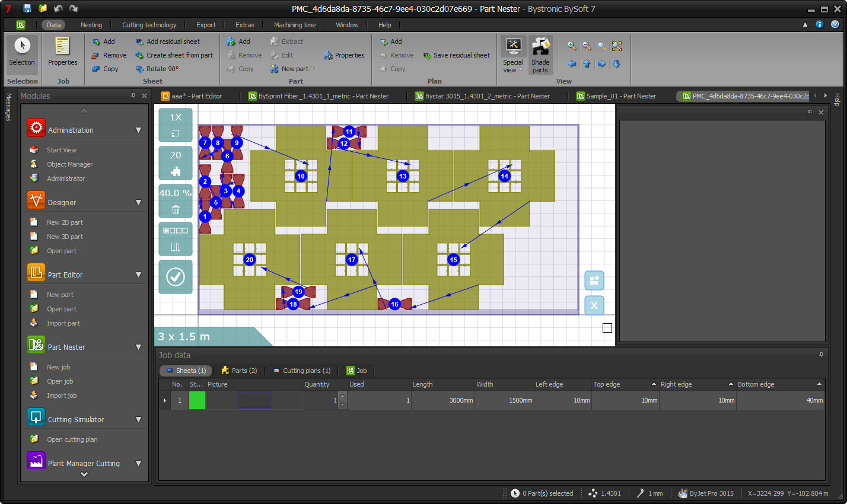847x504 pixels.
Task: Collapse the Part Editor module section
Action: click(139, 275)
